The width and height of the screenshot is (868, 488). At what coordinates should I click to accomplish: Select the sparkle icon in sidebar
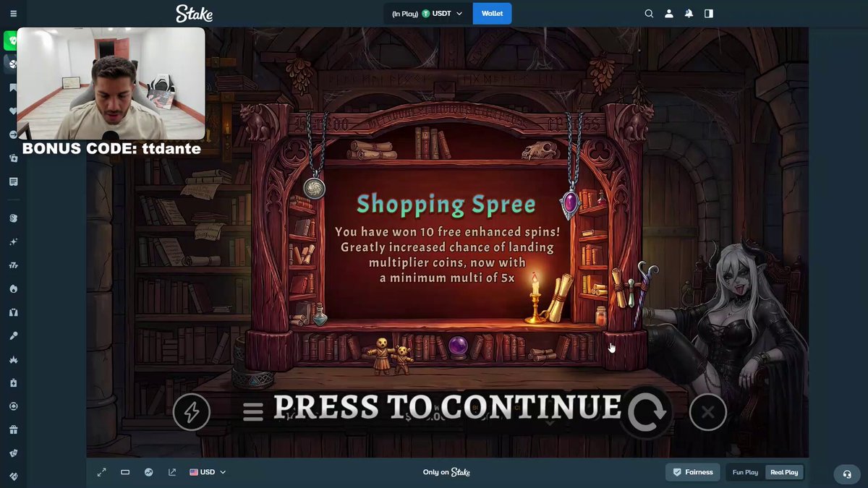coord(13,242)
